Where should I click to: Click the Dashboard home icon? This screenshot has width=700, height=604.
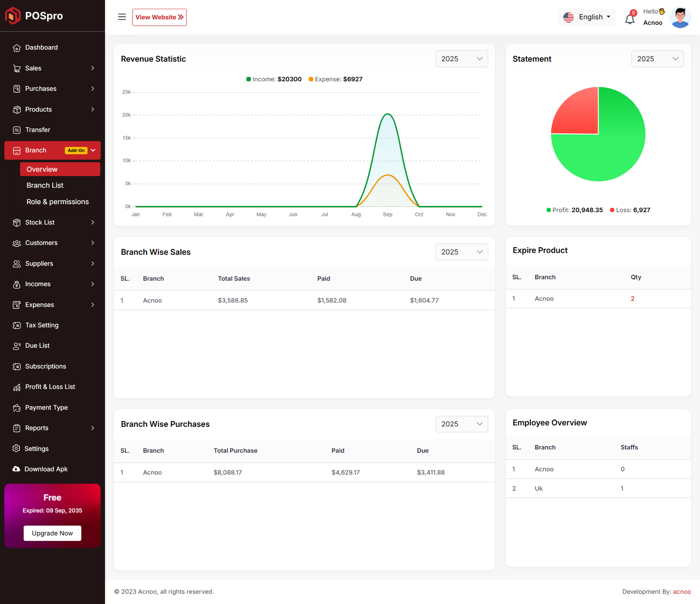(x=17, y=48)
